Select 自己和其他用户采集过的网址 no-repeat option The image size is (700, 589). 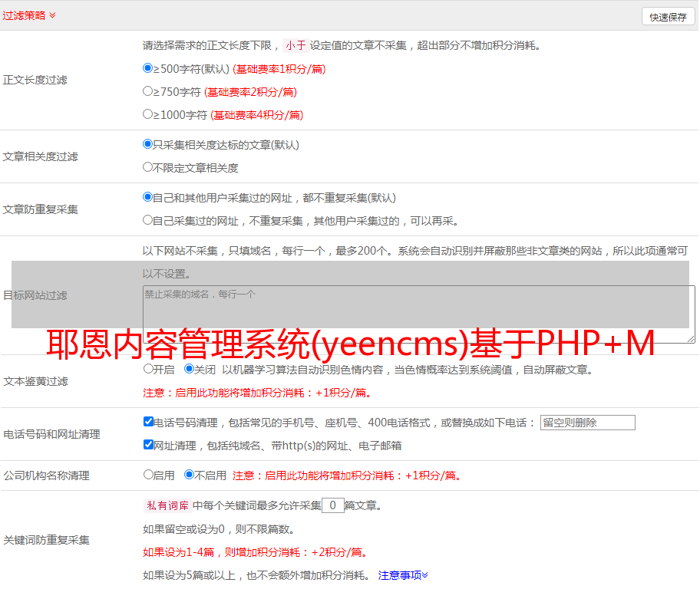[148, 197]
